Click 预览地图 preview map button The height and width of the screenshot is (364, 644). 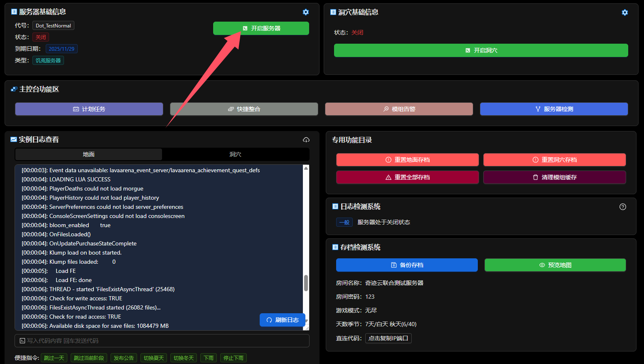(555, 265)
